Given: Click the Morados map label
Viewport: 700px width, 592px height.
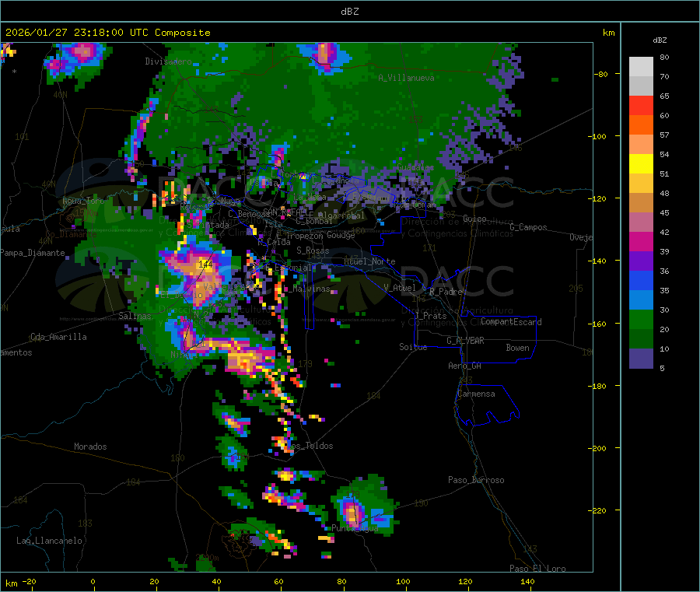Looking at the screenshot, I should coord(90,447).
